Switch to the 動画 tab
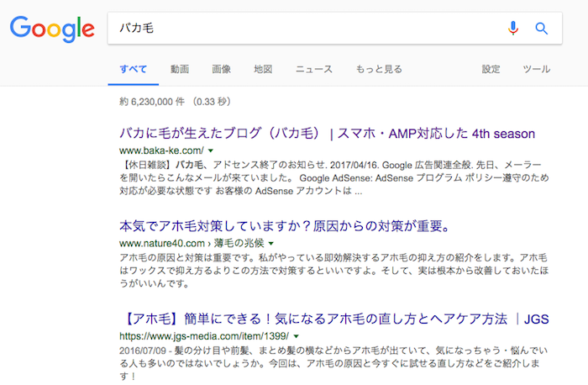Image resolution: width=588 pixels, height=385 pixels. click(x=179, y=69)
